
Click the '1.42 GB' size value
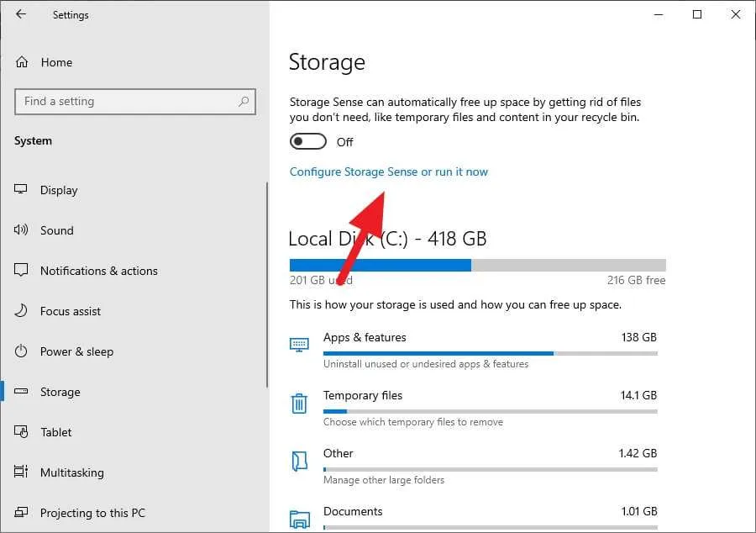[638, 453]
